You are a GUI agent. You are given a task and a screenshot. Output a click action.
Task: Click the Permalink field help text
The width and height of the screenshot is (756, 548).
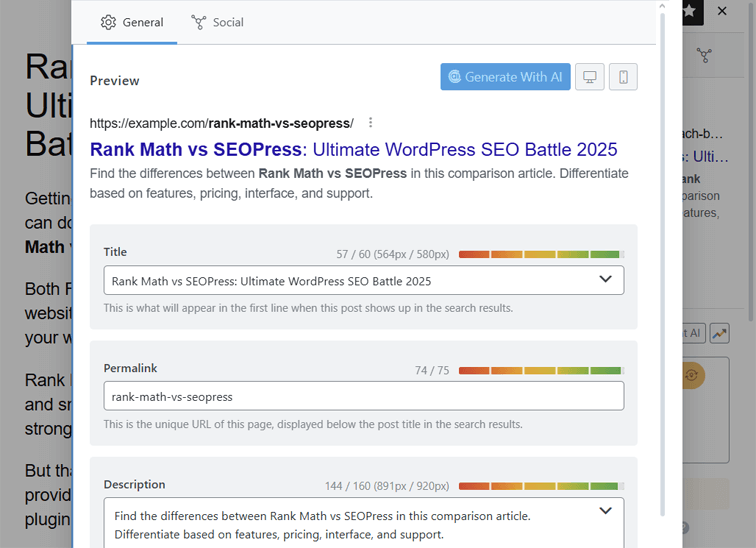coord(313,424)
